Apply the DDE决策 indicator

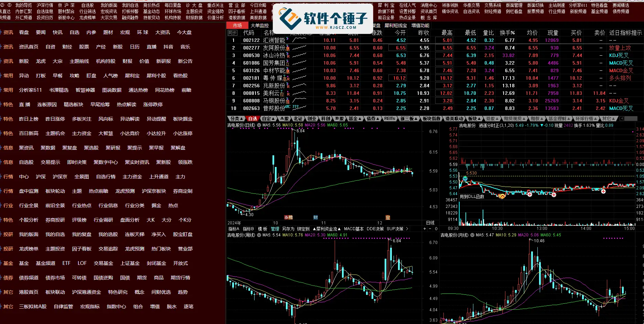(375, 229)
